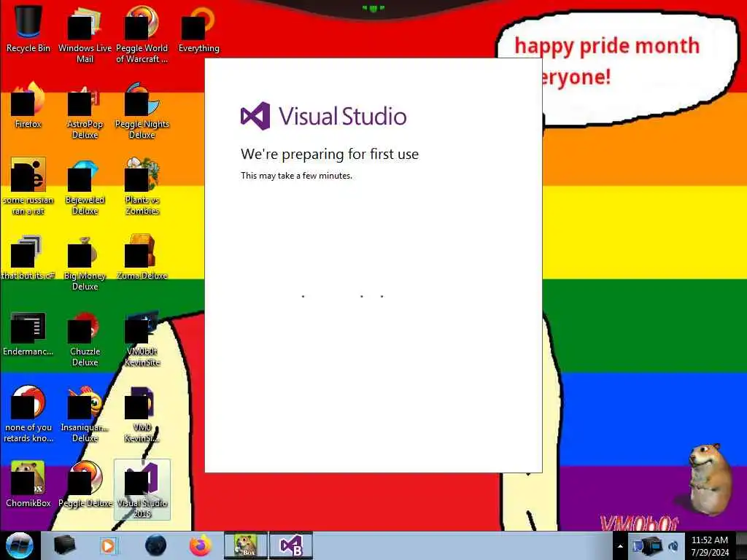747x560 pixels.
Task: Open the VM0b0t KevinSite desktop icon
Action: (x=142, y=338)
